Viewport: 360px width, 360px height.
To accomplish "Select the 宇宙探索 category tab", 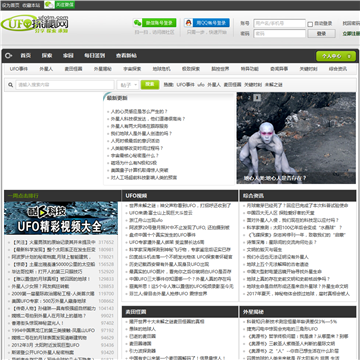I will 132,69.
